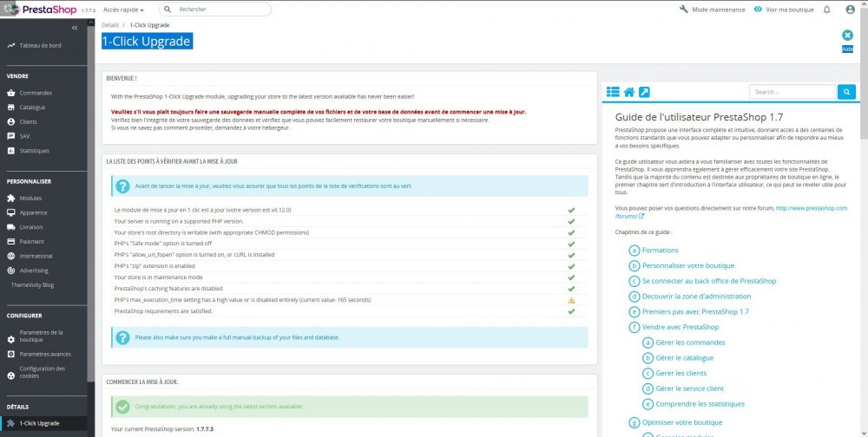Viewport: 868px width, 437px height.
Task: Click the Apparence monitor icon
Action: point(11,212)
